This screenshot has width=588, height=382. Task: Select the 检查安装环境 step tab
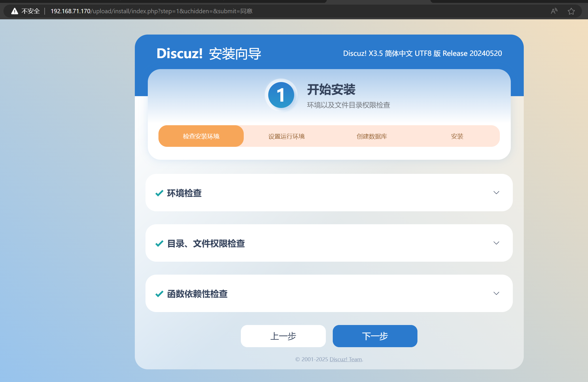[201, 136]
